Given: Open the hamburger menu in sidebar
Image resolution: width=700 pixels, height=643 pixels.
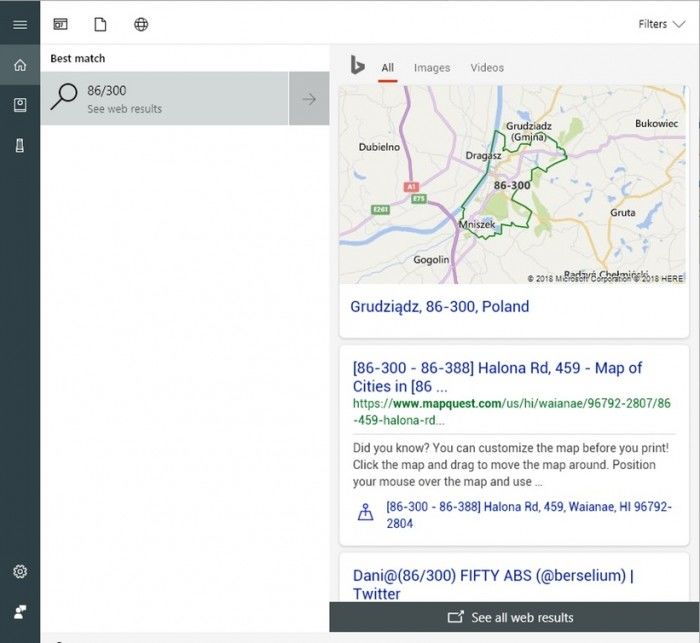Looking at the screenshot, I should 20,25.
